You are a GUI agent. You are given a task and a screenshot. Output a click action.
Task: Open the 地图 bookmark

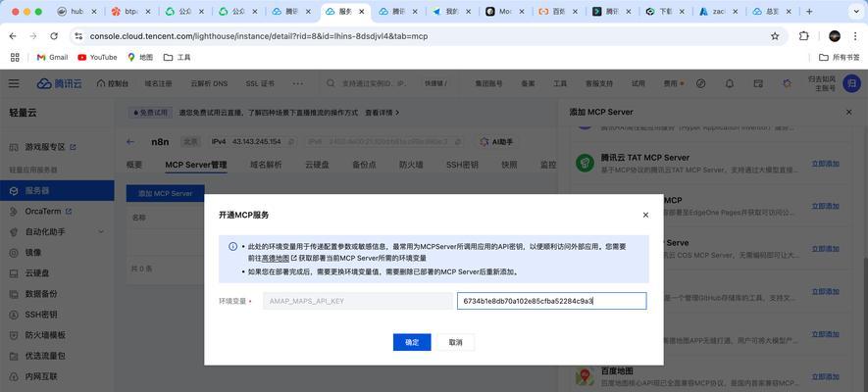click(140, 57)
